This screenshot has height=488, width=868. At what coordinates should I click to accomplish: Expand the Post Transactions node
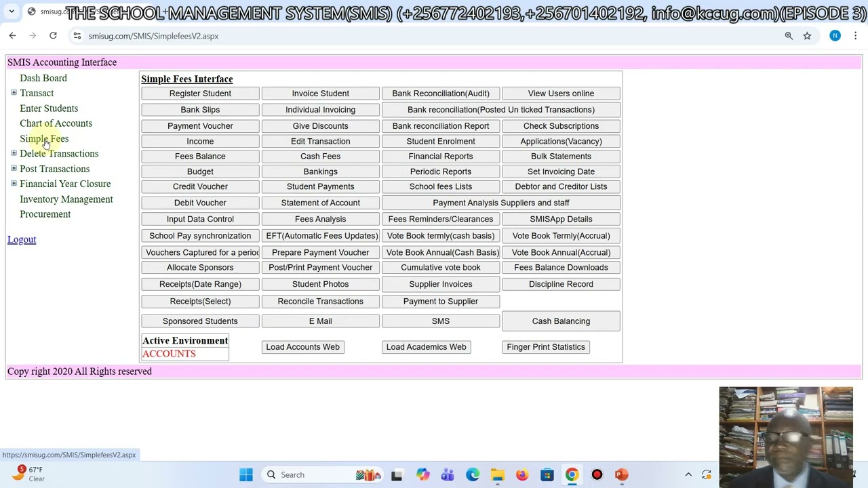coord(14,168)
